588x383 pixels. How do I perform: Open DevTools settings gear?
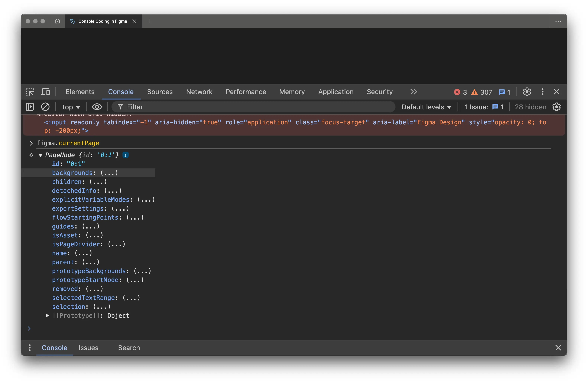(527, 92)
